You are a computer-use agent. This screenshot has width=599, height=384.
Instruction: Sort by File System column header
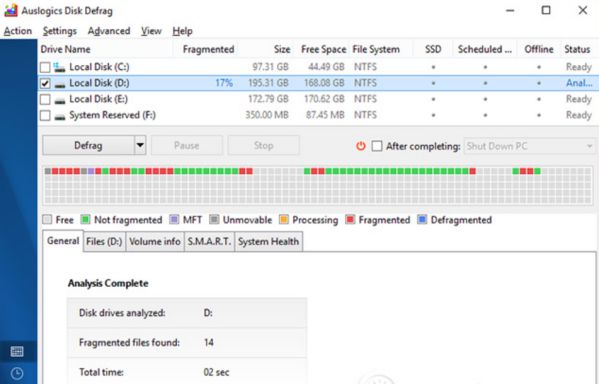(x=376, y=49)
